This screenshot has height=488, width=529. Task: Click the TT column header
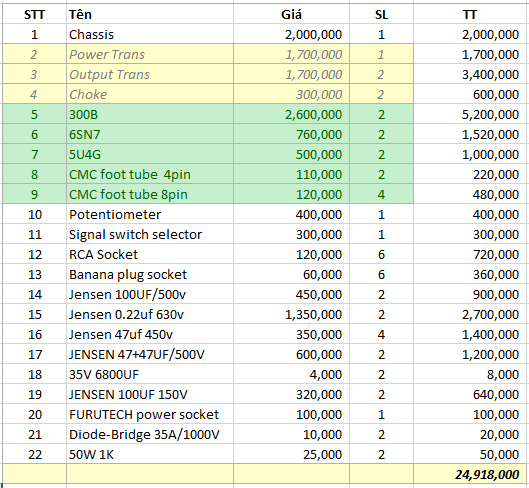471,14
